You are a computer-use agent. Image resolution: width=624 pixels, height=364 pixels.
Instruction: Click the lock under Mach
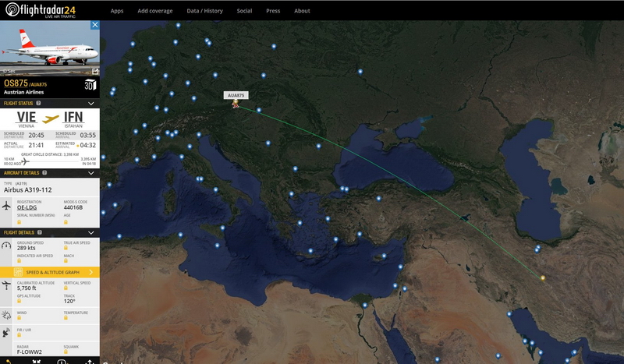point(66,261)
